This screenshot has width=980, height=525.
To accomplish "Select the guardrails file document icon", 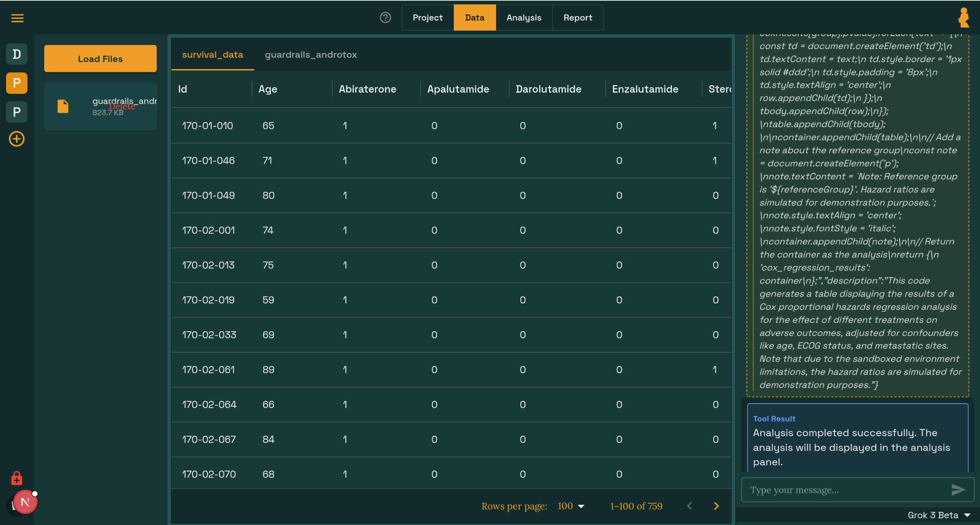I will (63, 106).
